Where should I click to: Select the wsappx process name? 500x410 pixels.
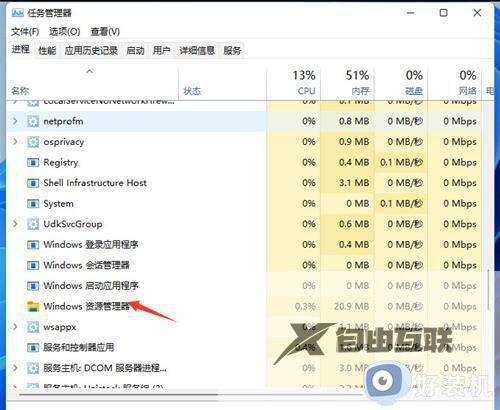click(x=60, y=327)
